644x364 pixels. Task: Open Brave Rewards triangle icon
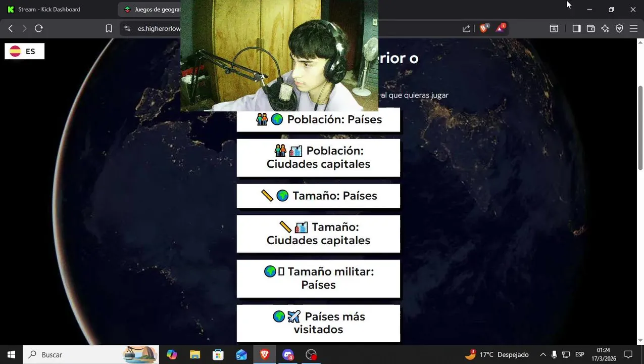click(500, 28)
